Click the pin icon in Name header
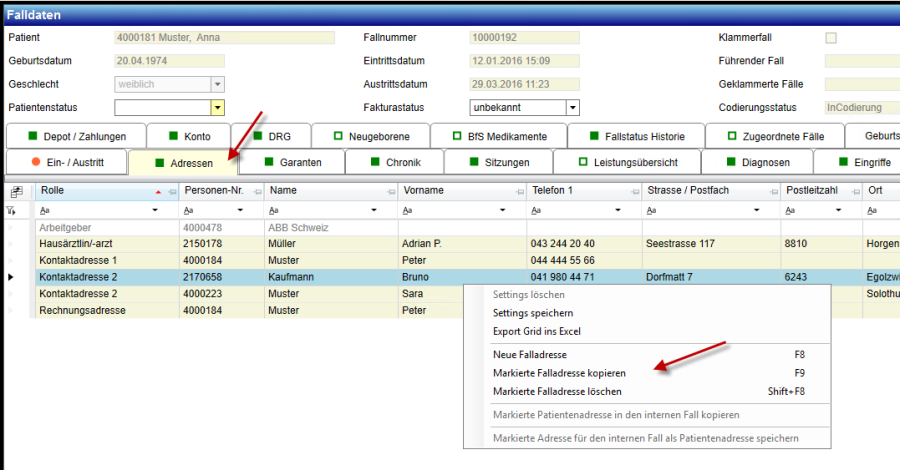The height and width of the screenshot is (470, 900). (391, 191)
